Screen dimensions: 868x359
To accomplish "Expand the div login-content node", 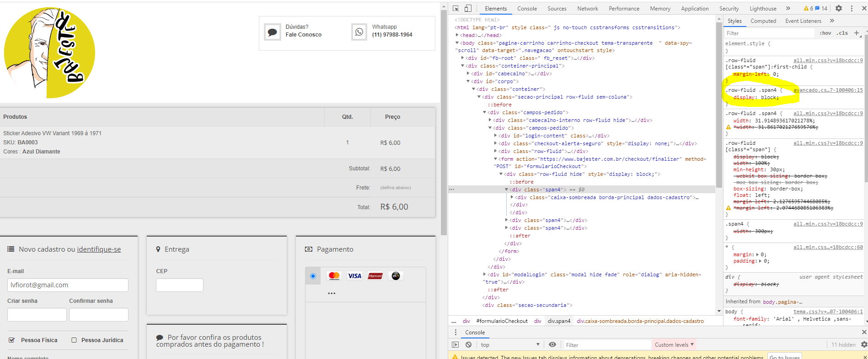I will (496, 136).
